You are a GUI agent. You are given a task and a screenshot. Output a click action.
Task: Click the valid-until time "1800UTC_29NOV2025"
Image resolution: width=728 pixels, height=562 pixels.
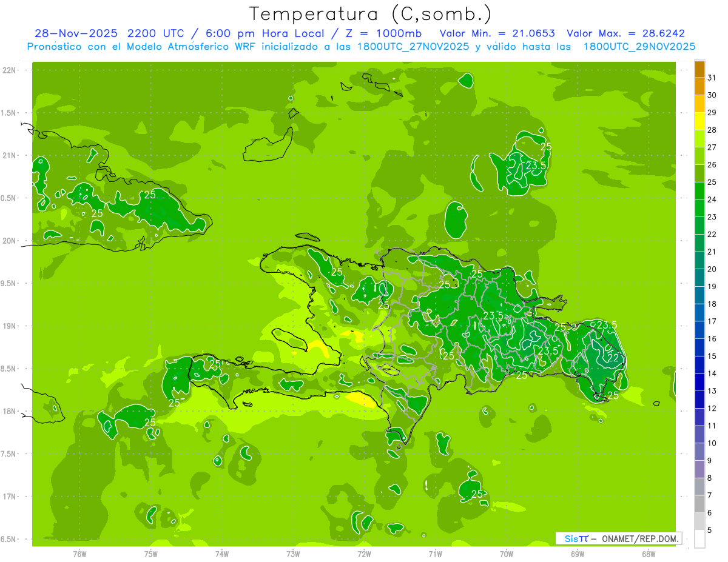click(x=639, y=47)
